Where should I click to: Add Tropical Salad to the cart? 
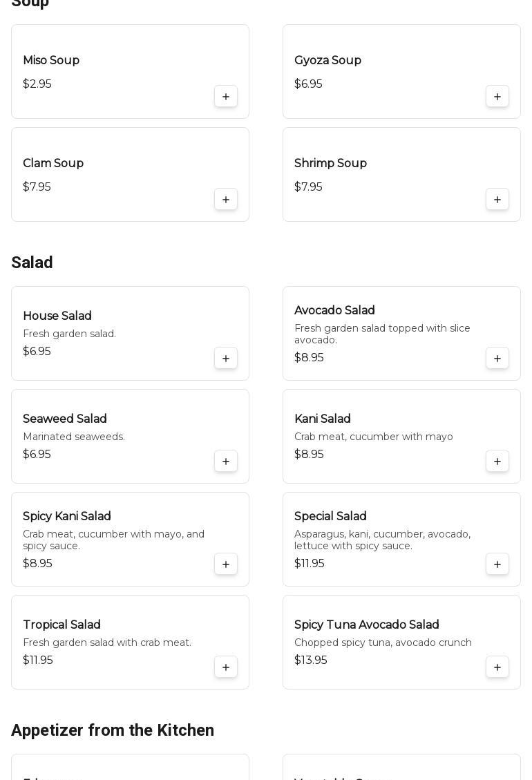coord(226,667)
